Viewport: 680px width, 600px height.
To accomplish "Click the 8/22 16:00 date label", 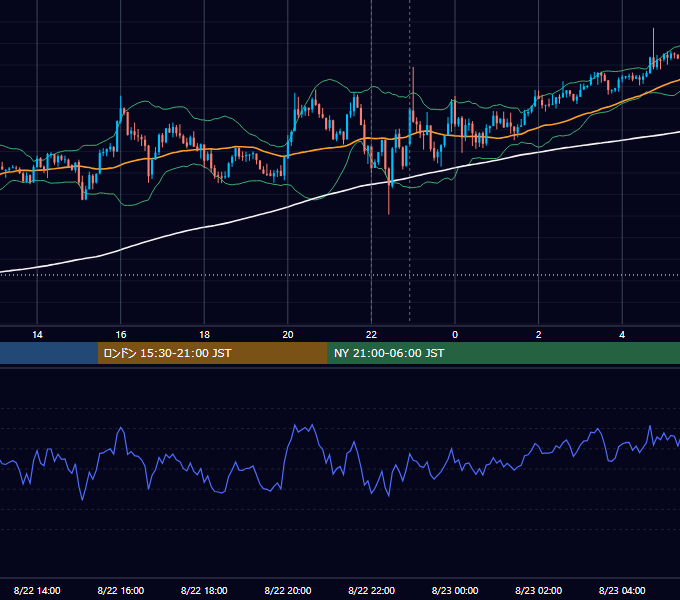I will 121,590.
